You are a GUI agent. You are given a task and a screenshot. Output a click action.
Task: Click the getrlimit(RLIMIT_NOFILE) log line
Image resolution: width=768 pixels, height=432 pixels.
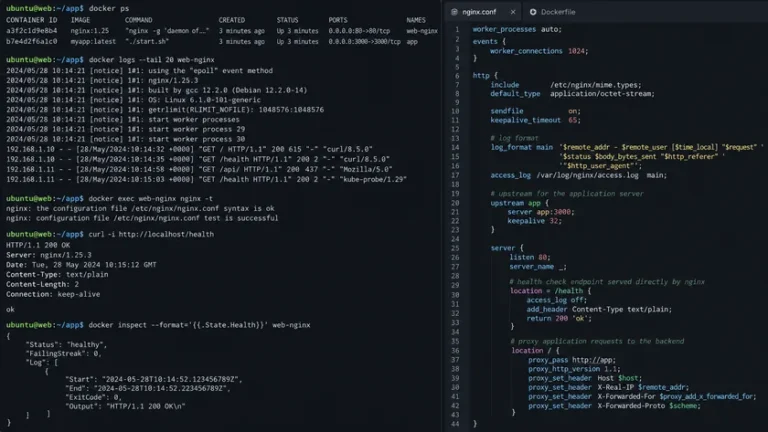(165, 110)
